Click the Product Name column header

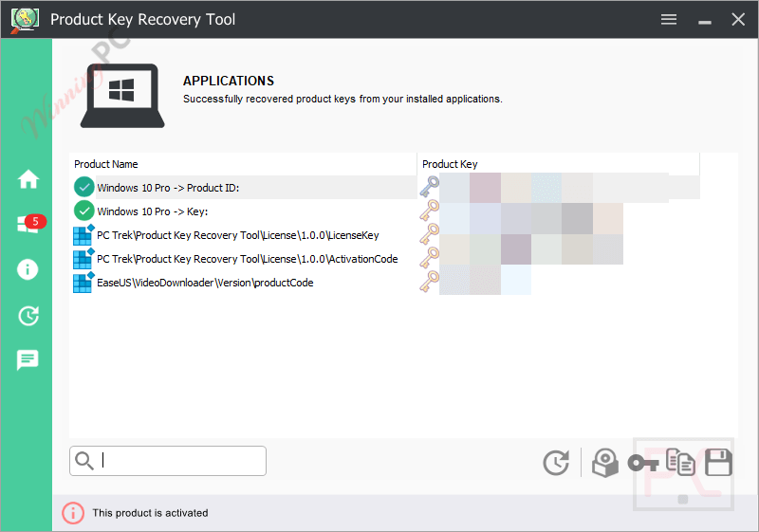click(x=243, y=164)
